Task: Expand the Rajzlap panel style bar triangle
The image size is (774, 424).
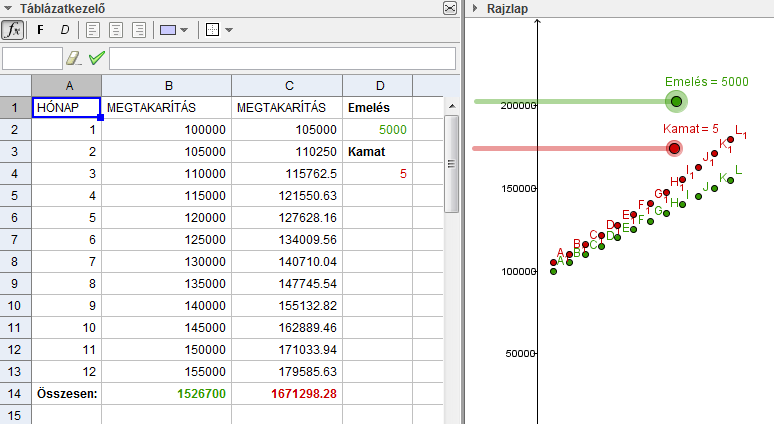Action: coord(474,8)
